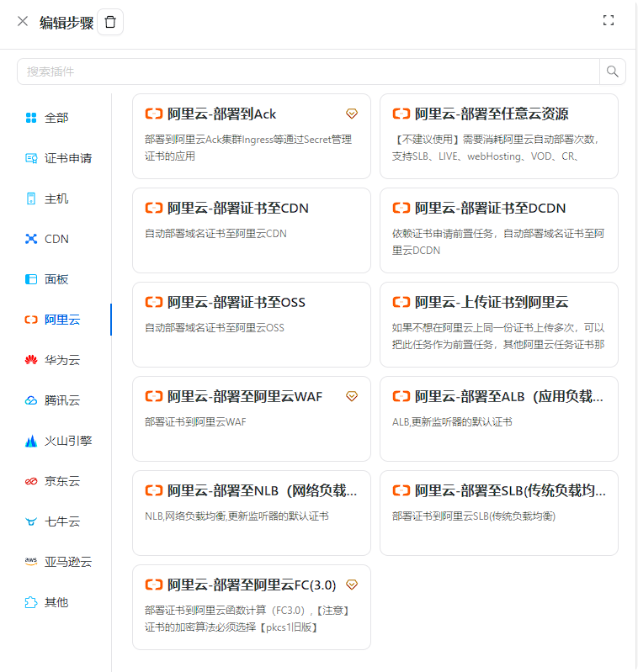The image size is (638, 672).
Task: Click the 主机 host device icon
Action: point(31,198)
